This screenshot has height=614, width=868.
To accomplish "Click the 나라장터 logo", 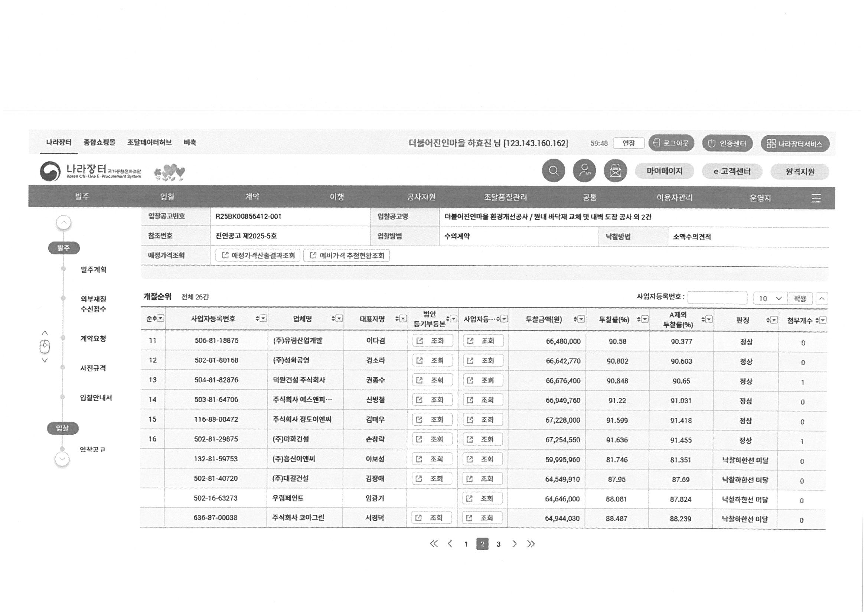I will [x=91, y=171].
